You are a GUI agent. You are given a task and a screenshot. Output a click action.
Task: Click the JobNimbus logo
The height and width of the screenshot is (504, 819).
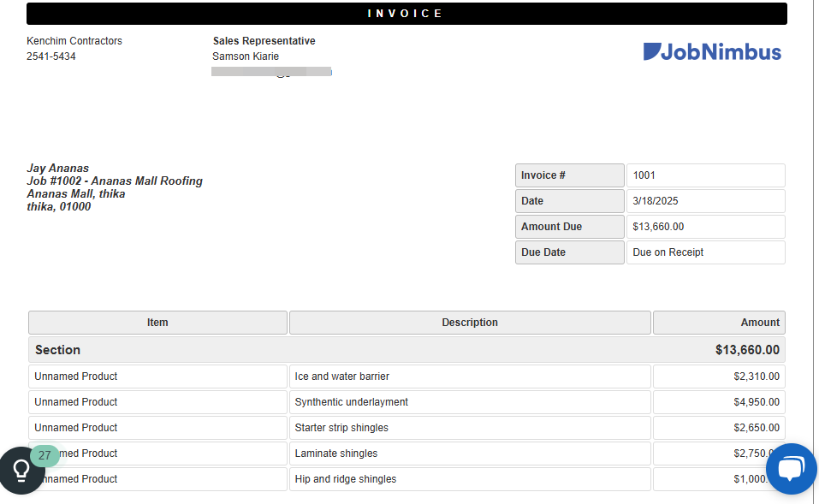(x=712, y=51)
